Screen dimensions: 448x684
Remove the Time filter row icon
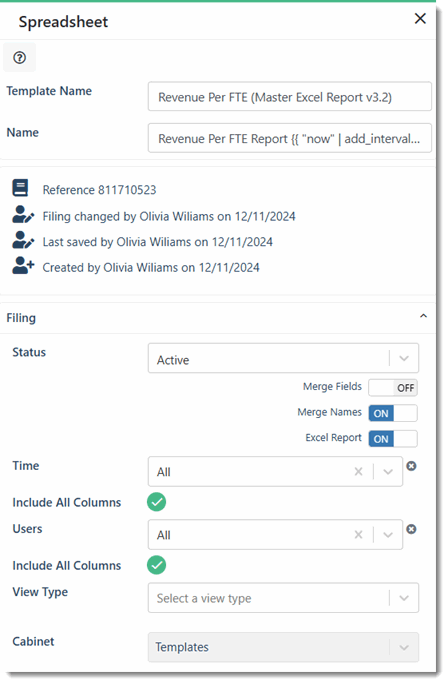coord(411,466)
